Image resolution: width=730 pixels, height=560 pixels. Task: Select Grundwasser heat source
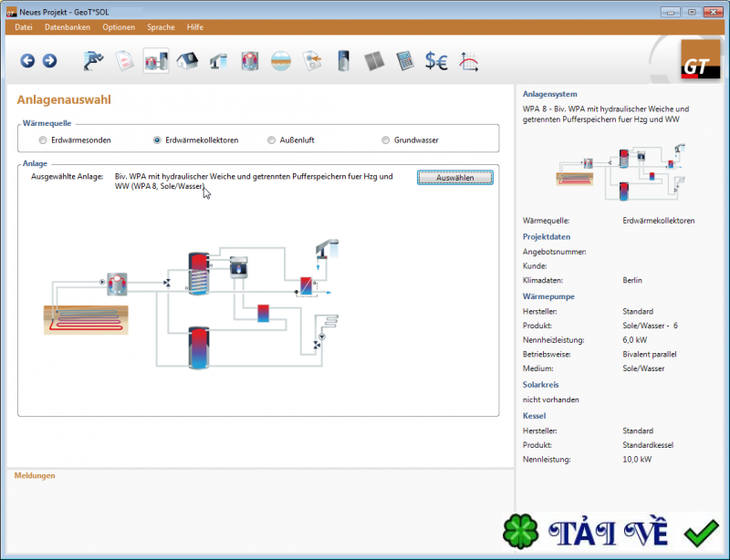tap(385, 140)
